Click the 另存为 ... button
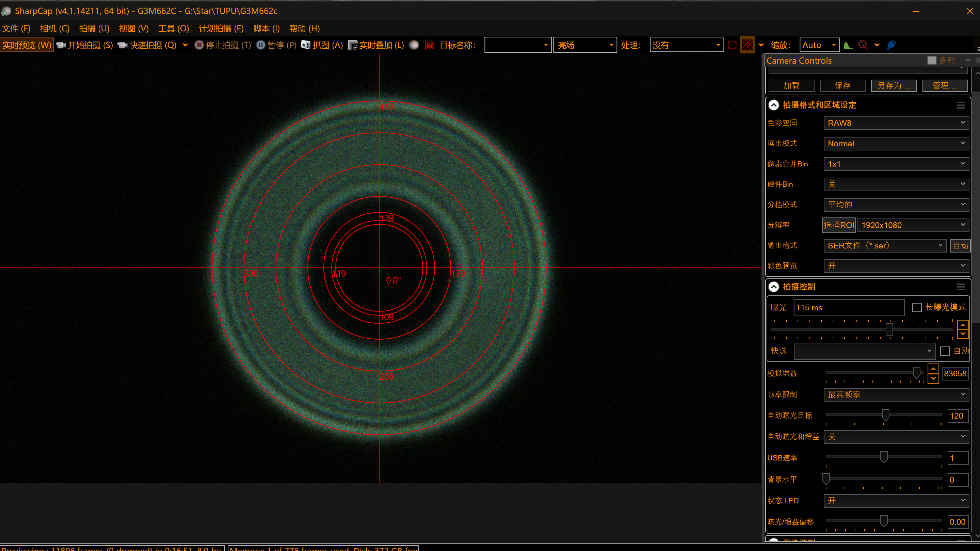980x551 pixels. (894, 85)
